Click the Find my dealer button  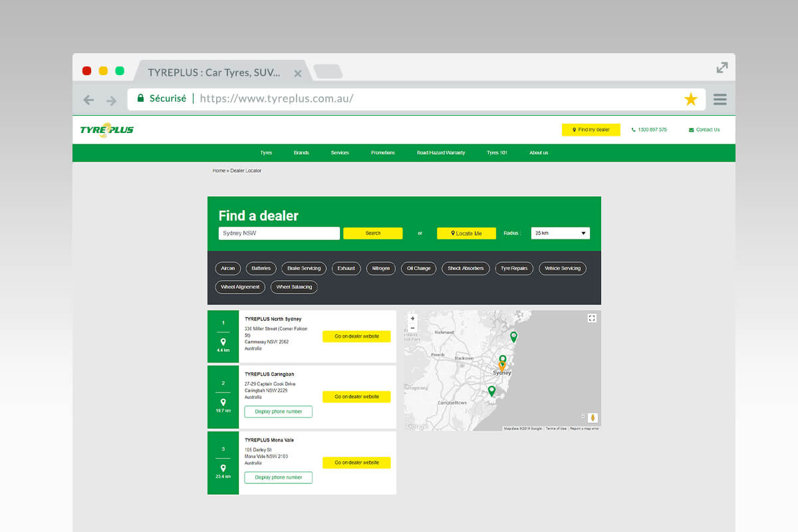pos(591,130)
